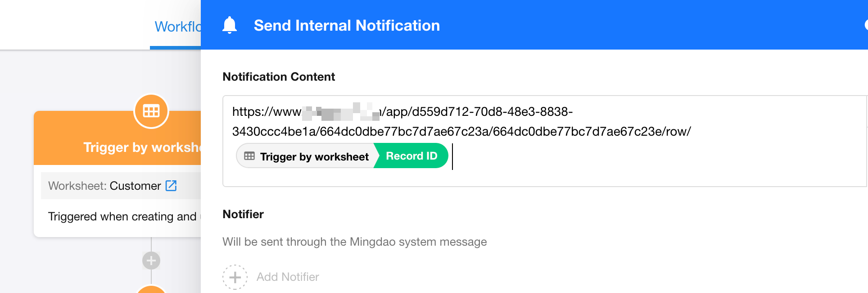Click the Send Internal Notification title

click(347, 26)
